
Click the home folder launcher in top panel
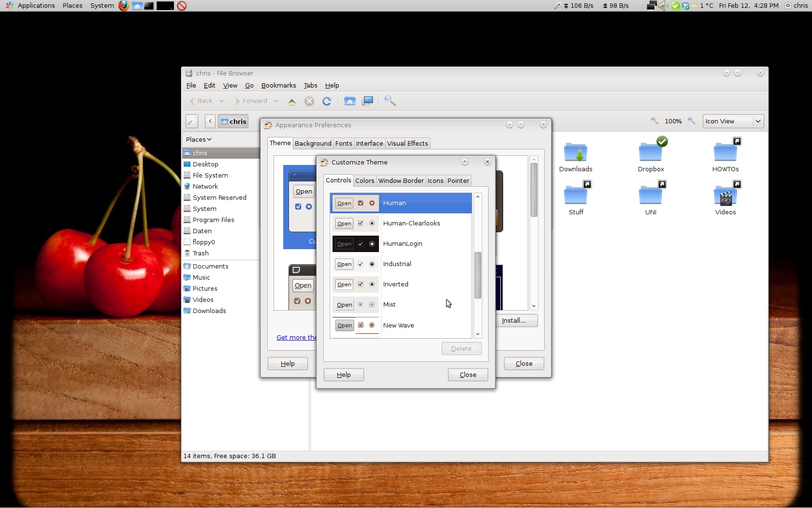coord(137,6)
